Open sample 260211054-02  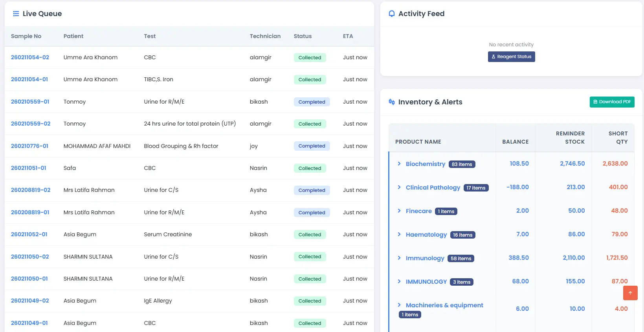(x=30, y=57)
